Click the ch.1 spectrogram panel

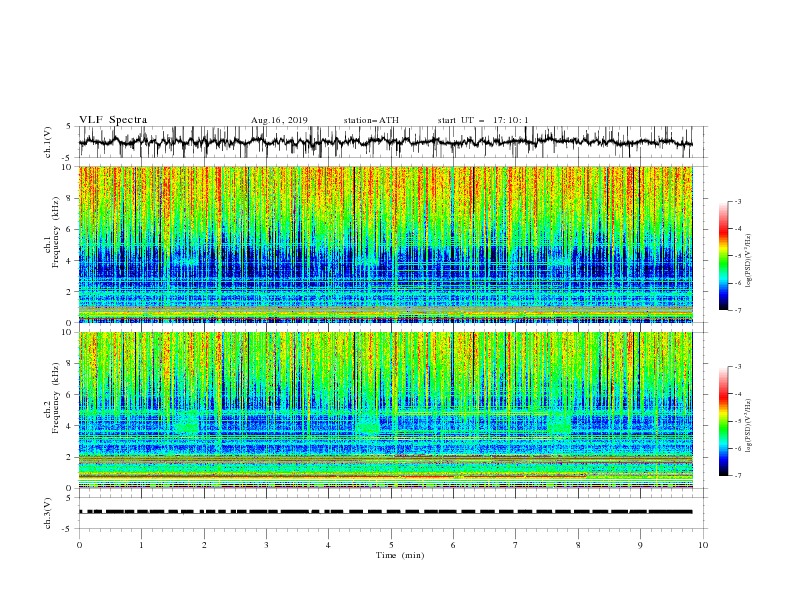pos(386,244)
